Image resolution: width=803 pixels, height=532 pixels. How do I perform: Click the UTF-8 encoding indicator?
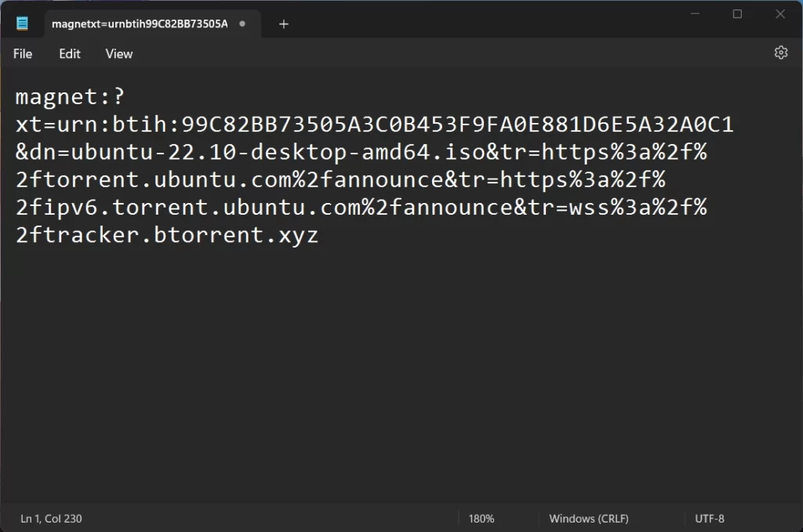pyautogui.click(x=709, y=518)
